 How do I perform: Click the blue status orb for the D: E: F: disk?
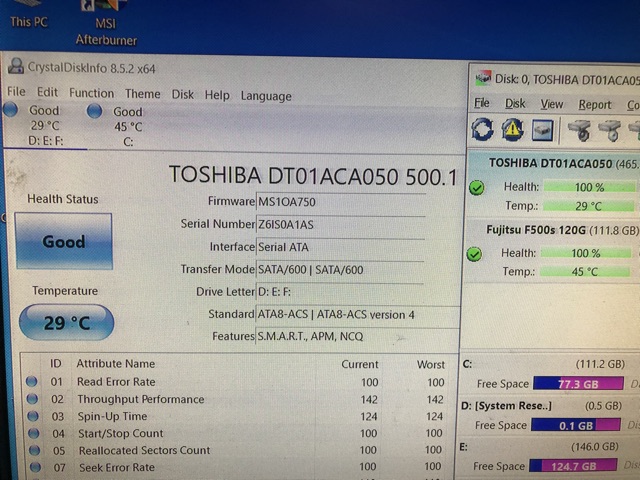coord(11,109)
